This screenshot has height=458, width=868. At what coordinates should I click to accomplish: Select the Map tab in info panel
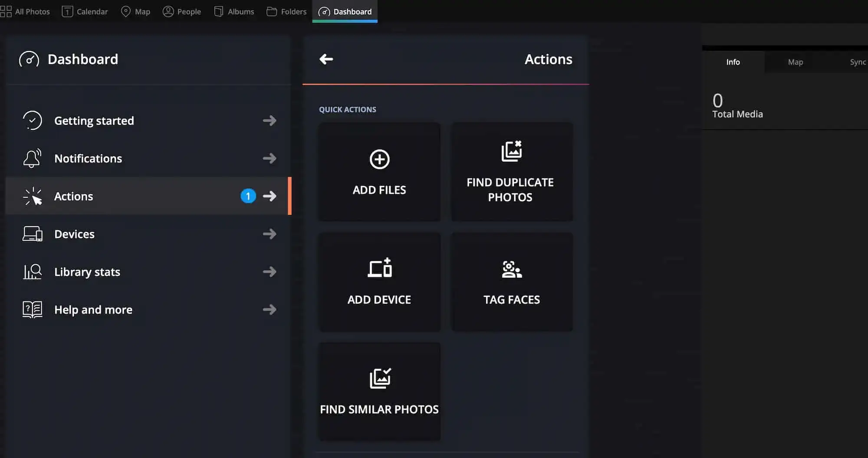coord(795,62)
